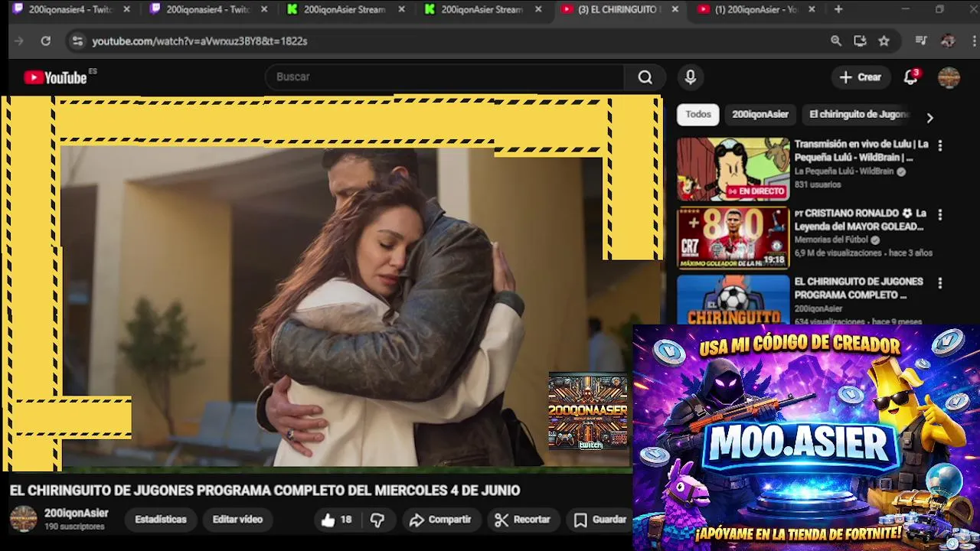This screenshot has height=551, width=980.
Task: Open the El Chiringuito sidebar video thumbnail
Action: [733, 299]
